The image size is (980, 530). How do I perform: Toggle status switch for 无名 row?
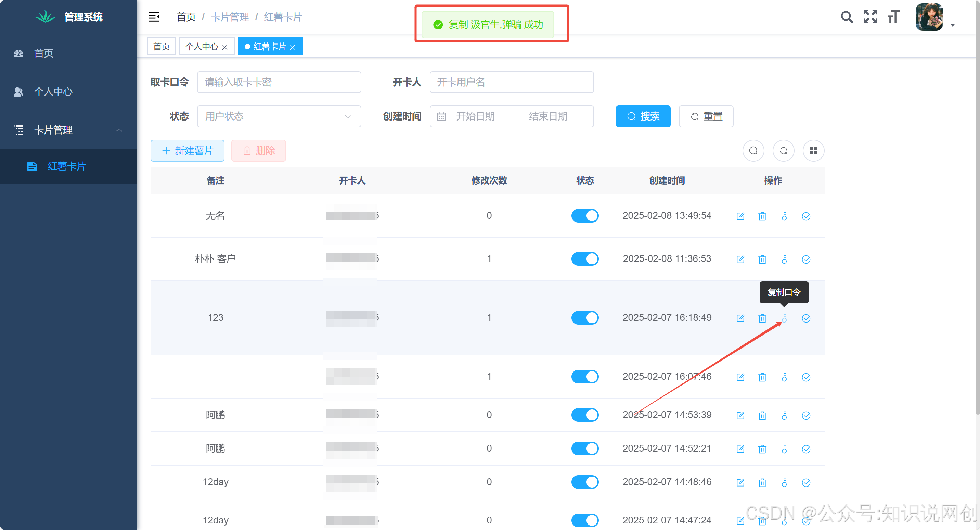coord(585,215)
